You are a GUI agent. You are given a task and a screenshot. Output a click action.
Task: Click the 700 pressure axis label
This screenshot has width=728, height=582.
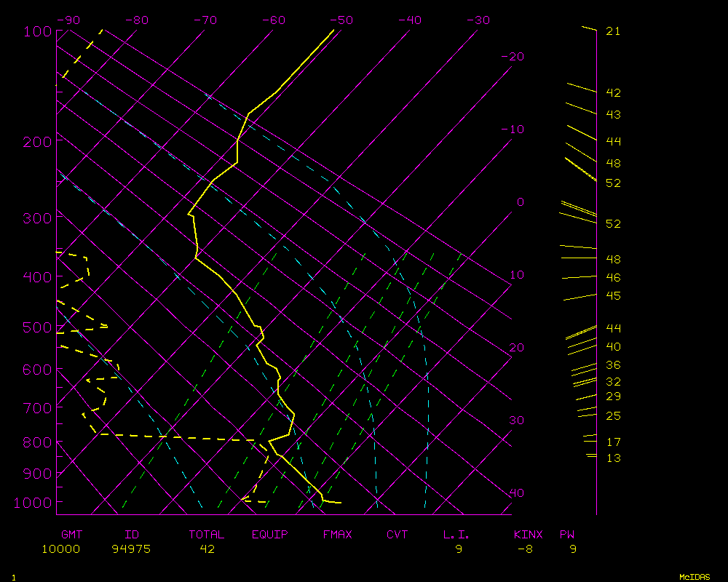tap(36, 407)
